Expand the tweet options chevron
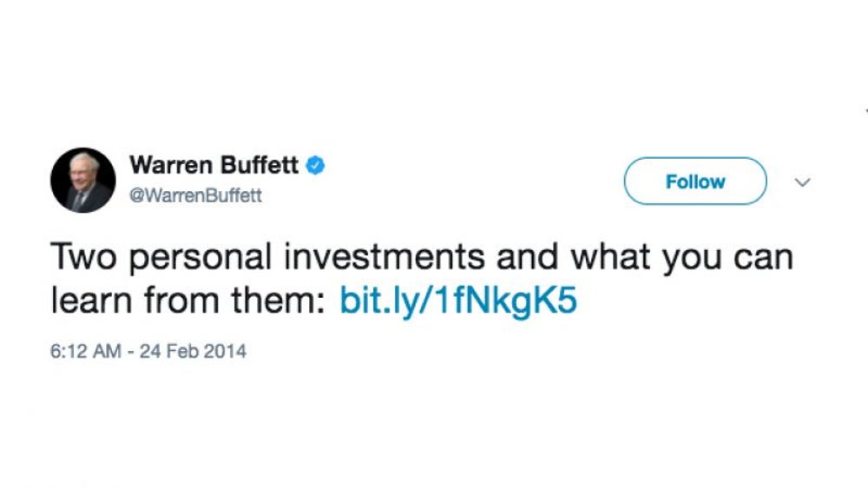This screenshot has width=868, height=489. pos(802,182)
